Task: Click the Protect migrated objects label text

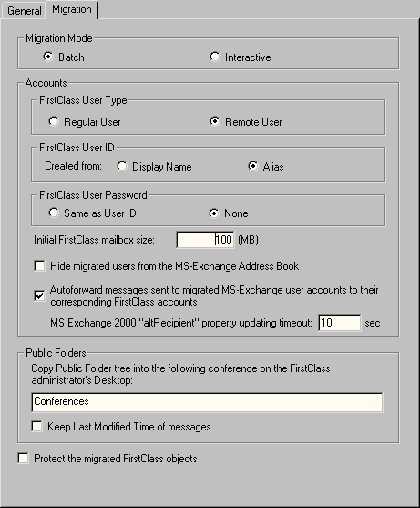Action: coord(116,459)
